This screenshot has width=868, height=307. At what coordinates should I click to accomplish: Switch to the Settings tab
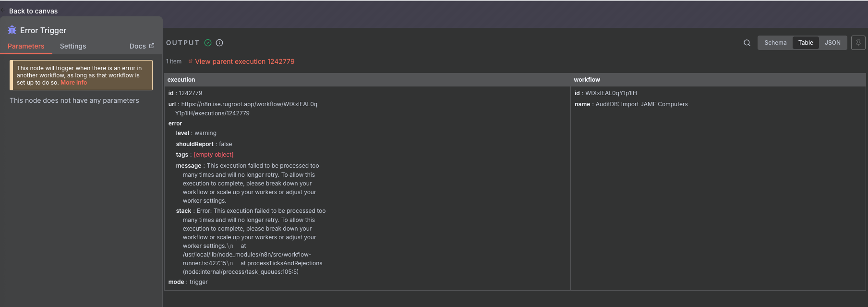(73, 46)
